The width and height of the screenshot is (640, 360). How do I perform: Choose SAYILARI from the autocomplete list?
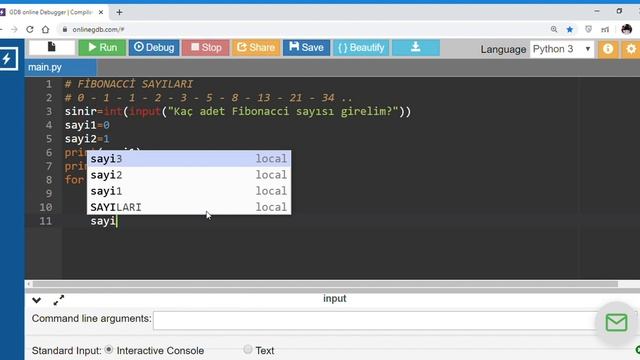[x=189, y=207]
